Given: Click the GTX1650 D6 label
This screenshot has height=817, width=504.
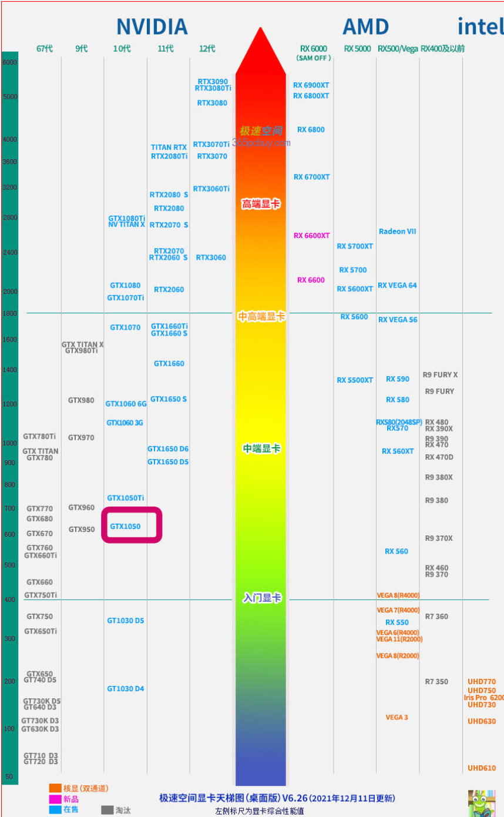Looking at the screenshot, I should coord(168,449).
